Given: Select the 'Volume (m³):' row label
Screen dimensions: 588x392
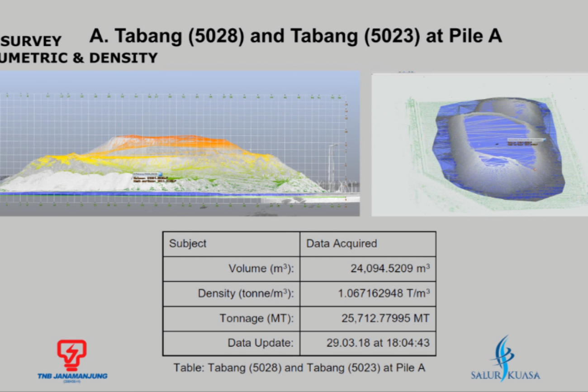Looking at the screenshot, I should click(x=261, y=269).
